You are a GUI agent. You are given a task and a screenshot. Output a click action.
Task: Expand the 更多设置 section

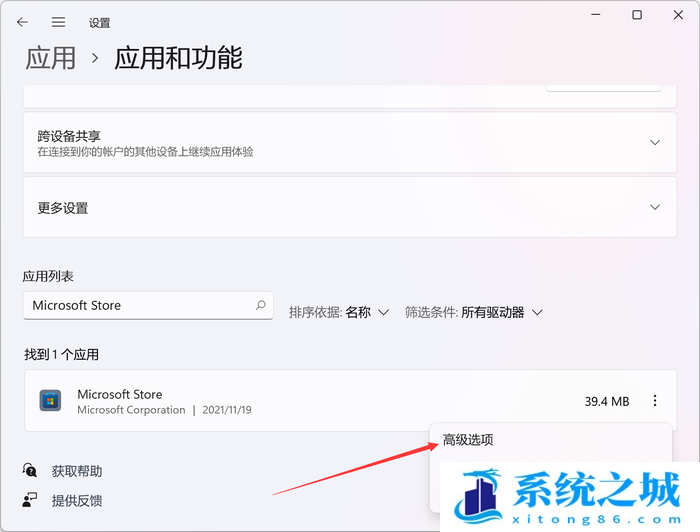(x=655, y=207)
